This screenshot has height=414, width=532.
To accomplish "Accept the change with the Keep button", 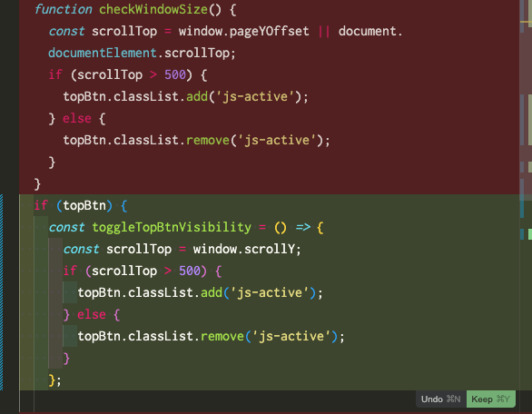I will [490, 399].
